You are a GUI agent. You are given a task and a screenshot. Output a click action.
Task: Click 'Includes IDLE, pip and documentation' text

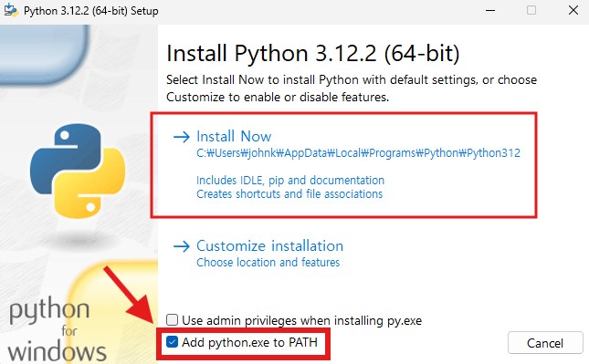[x=290, y=180]
